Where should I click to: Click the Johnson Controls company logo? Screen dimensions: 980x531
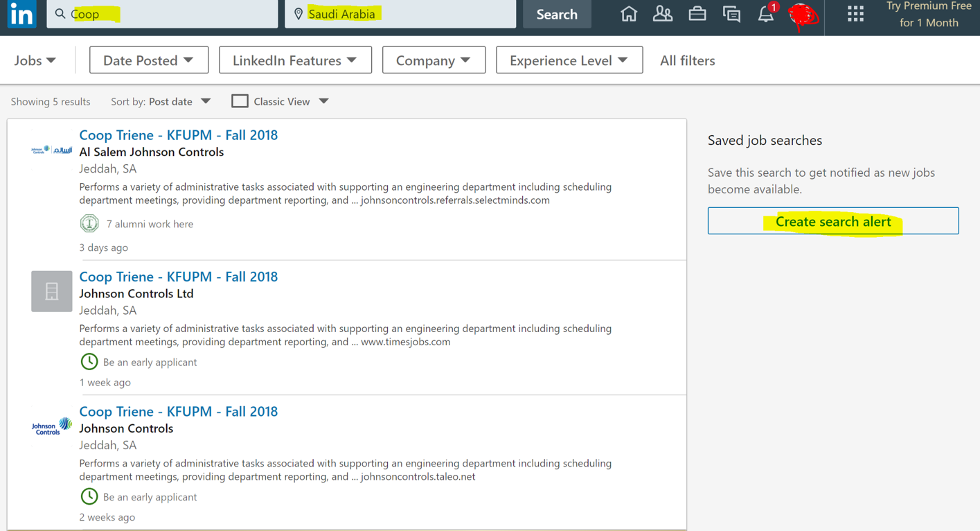(52, 426)
